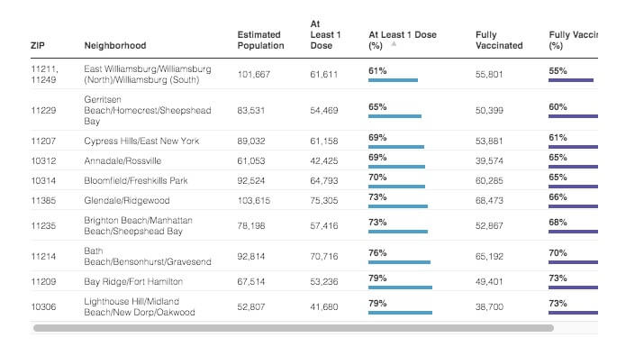
Task: Select dose count 64,793
Action: click(x=324, y=180)
